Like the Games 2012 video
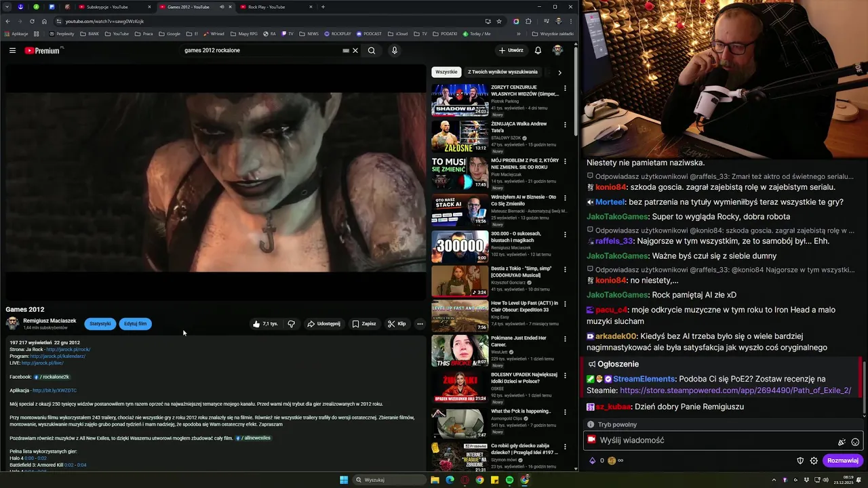This screenshot has width=868, height=488. coord(264,324)
